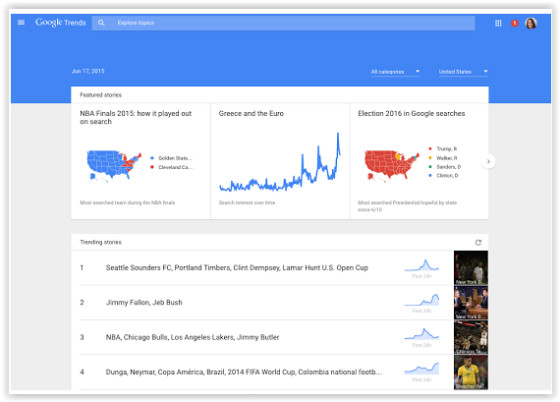View the red notifications badge
The width and height of the screenshot is (560, 402).
(514, 23)
